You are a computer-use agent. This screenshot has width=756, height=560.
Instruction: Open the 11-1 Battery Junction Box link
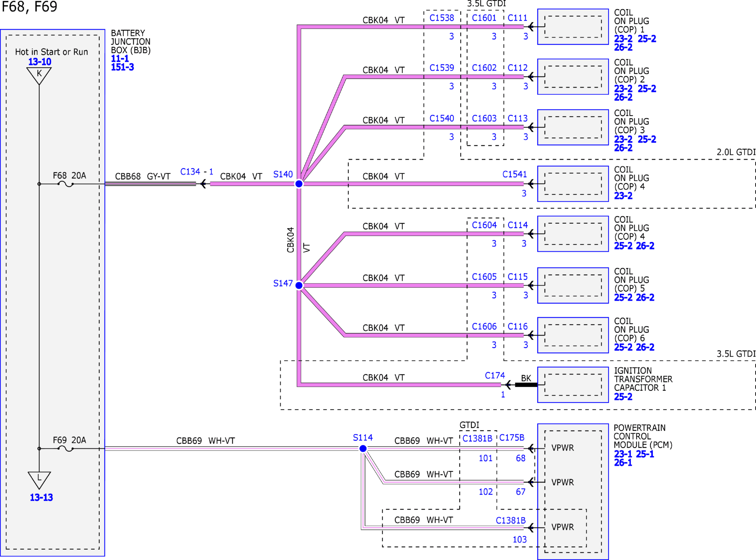[120, 59]
